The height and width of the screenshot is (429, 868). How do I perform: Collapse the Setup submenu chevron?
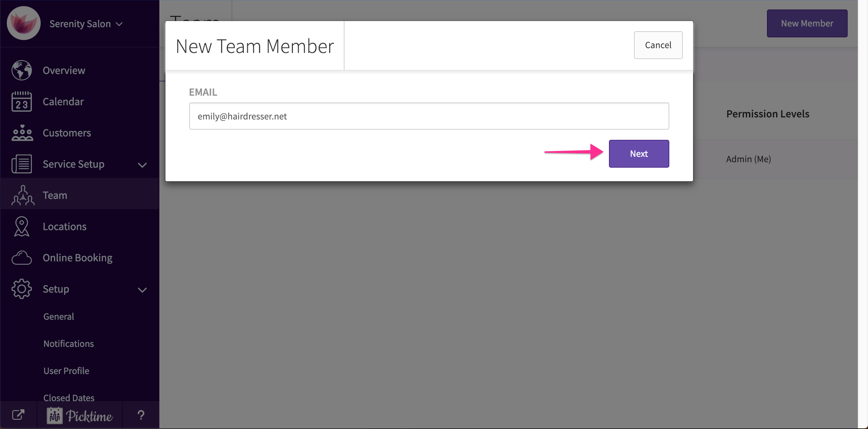click(142, 290)
